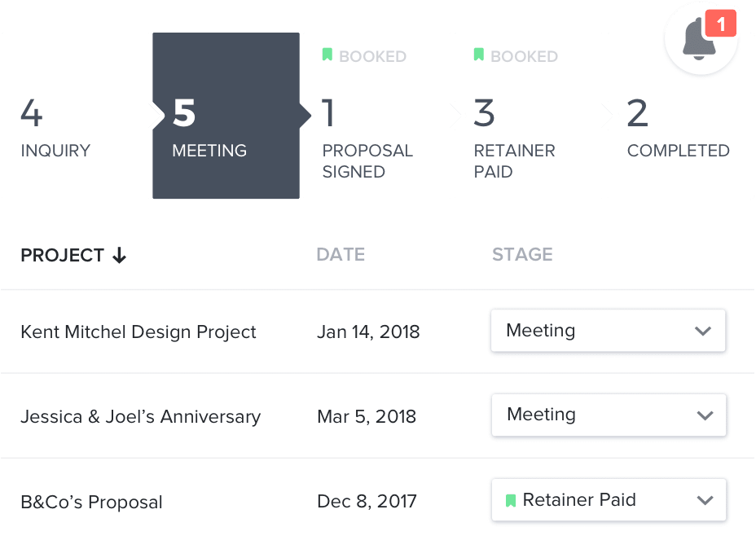Screen dimensions: 756x549
Task: Click the sort arrow next to PROJECT header
Action: 119,255
